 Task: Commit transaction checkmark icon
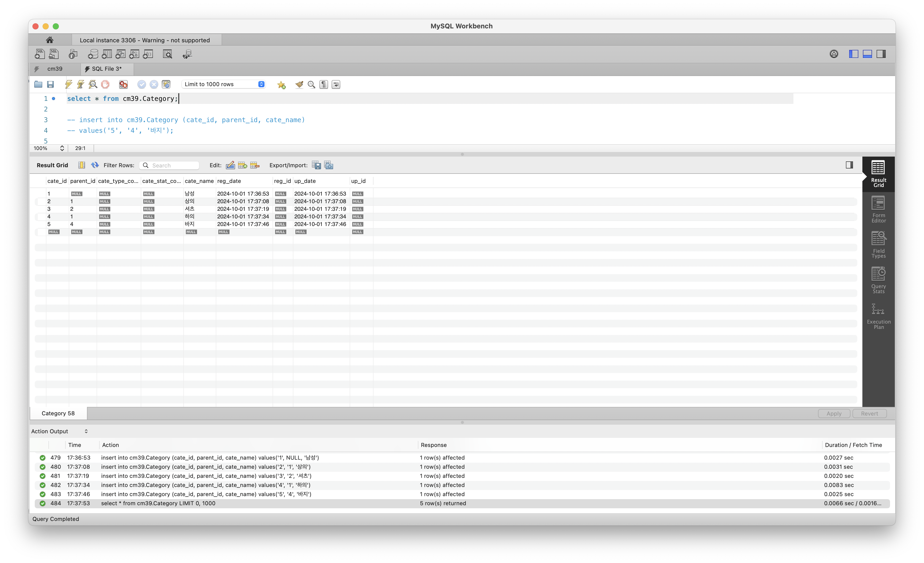(x=142, y=84)
